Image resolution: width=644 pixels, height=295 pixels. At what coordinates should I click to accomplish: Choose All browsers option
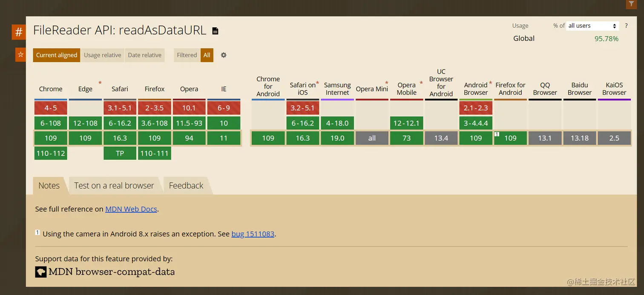pos(207,55)
